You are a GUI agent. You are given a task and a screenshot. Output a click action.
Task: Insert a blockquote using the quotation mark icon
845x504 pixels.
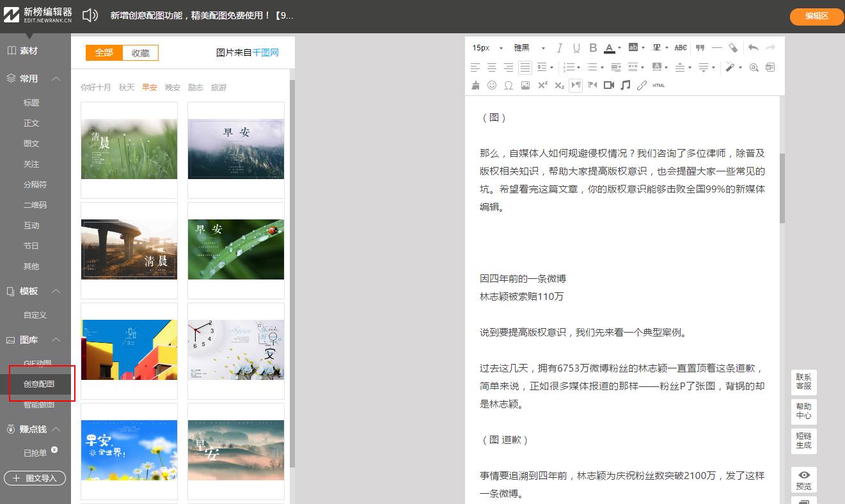[x=700, y=48]
